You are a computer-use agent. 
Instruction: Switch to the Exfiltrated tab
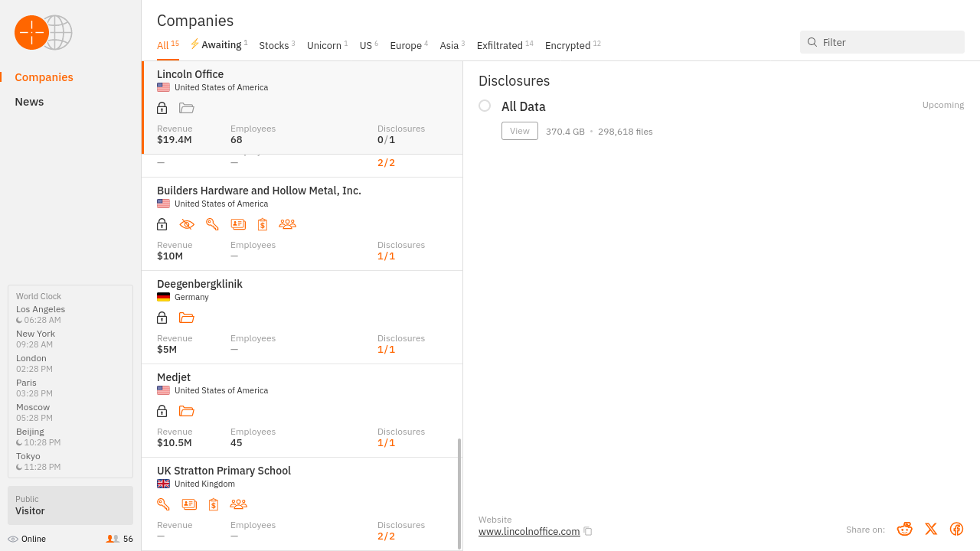505,45
